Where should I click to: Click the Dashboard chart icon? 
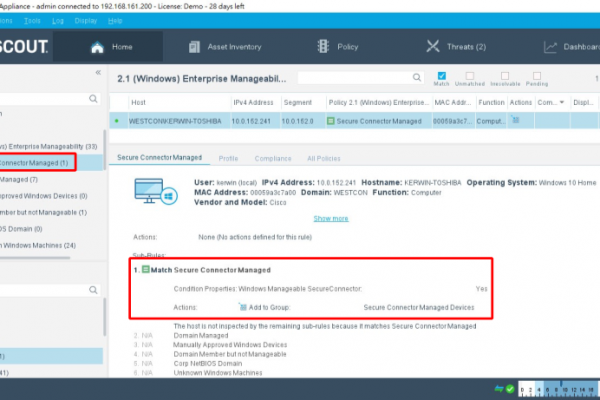point(550,47)
